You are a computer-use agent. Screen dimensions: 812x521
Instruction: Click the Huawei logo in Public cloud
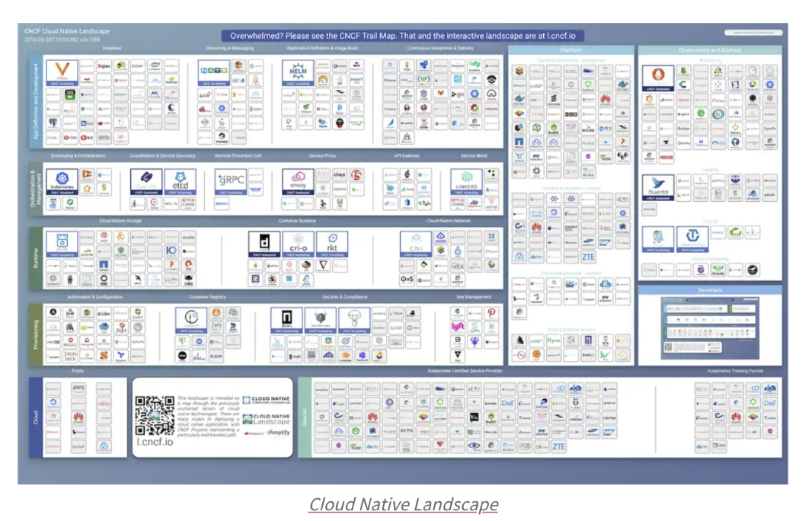pos(78,417)
